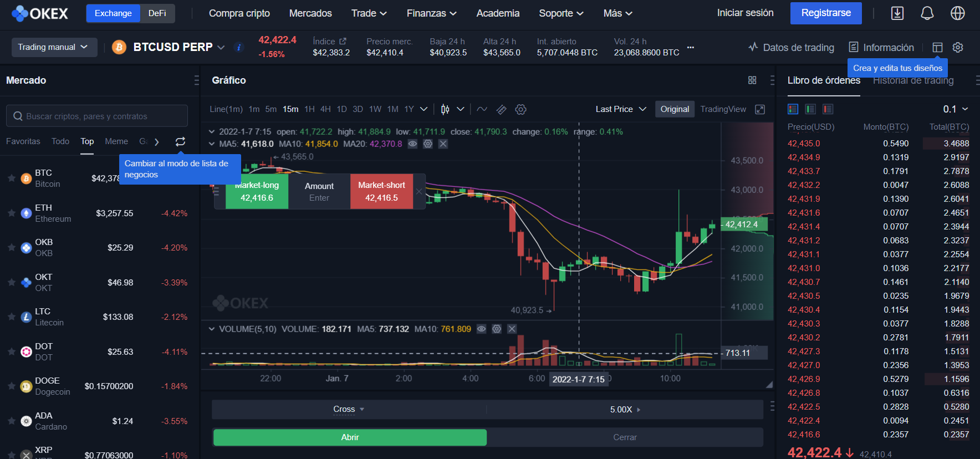
Task: Show sell-only order book view icon
Action: pos(828,109)
